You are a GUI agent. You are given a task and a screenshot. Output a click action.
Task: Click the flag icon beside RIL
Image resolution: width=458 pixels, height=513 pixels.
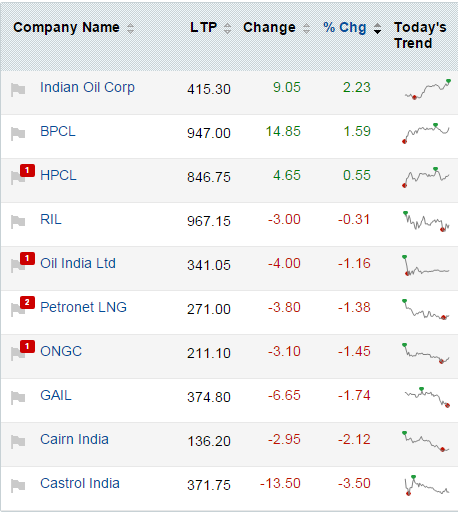[x=18, y=222]
